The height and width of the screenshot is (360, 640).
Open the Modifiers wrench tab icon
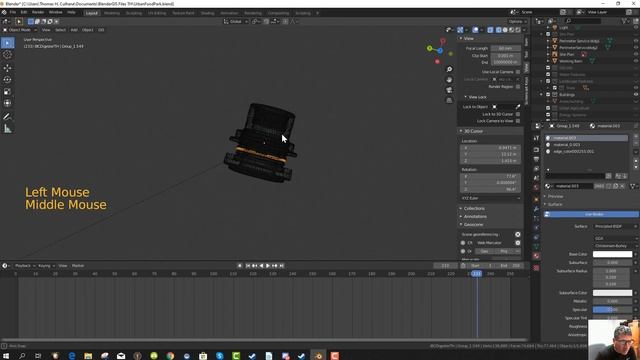536,209
